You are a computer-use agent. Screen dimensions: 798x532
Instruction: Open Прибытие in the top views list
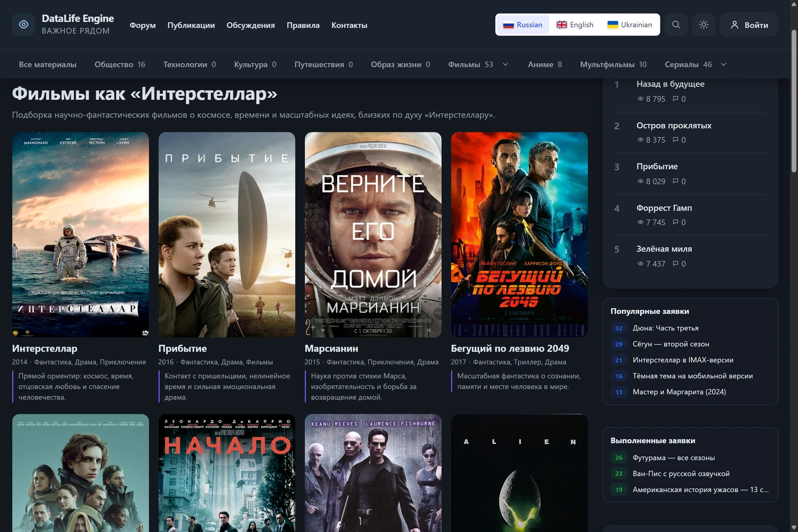657,167
